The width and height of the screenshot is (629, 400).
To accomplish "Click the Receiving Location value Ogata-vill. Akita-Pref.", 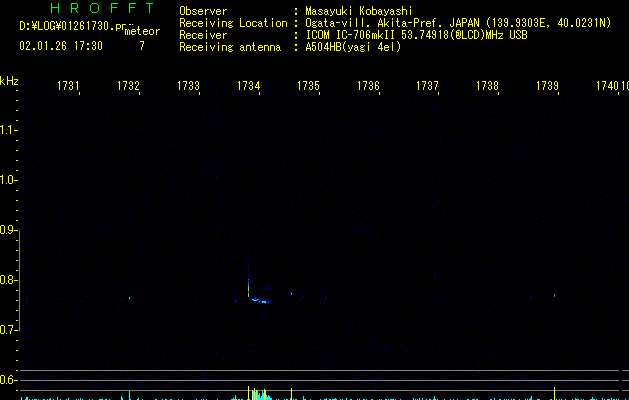I will 375,23.
